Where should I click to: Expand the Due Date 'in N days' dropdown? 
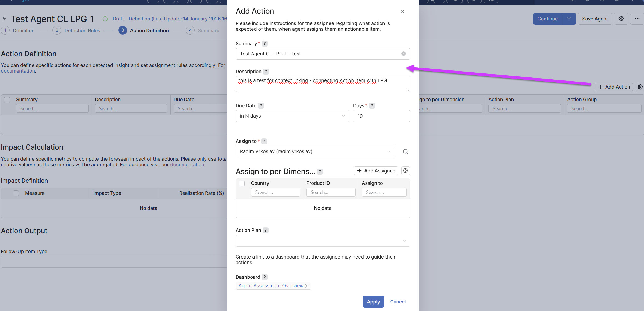pyautogui.click(x=292, y=116)
